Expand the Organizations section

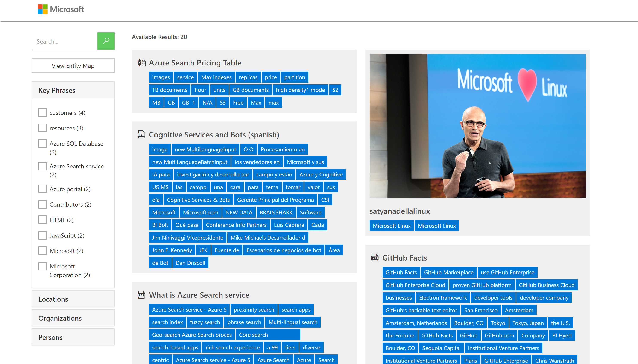pyautogui.click(x=73, y=318)
